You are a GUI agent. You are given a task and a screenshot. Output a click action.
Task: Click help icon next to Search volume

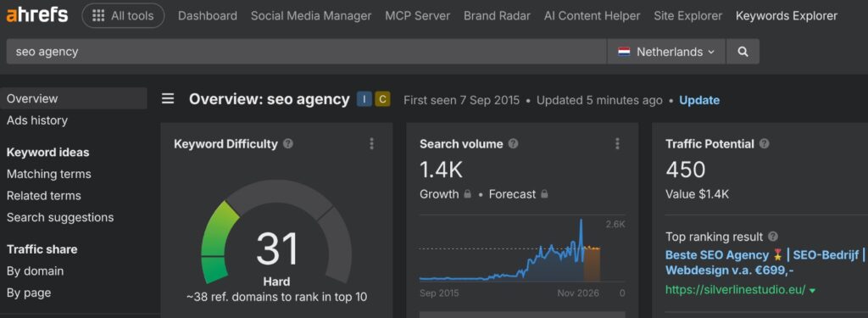pyautogui.click(x=513, y=143)
